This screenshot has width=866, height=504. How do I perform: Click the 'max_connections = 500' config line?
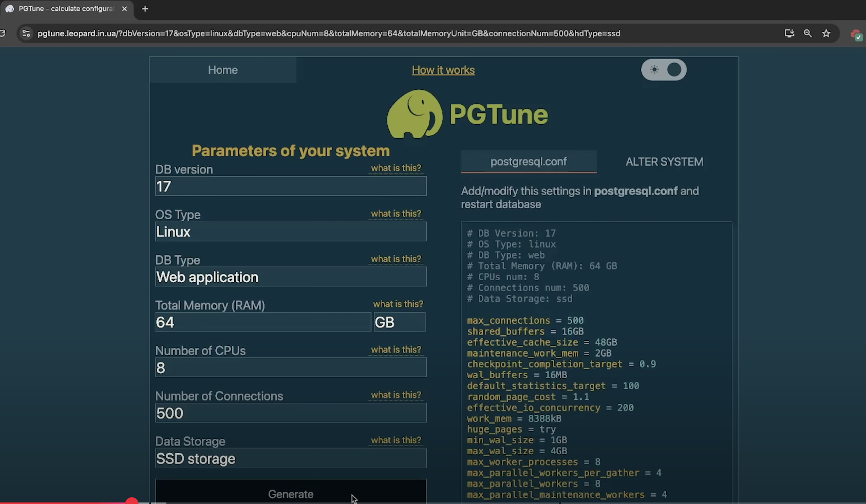tap(525, 320)
